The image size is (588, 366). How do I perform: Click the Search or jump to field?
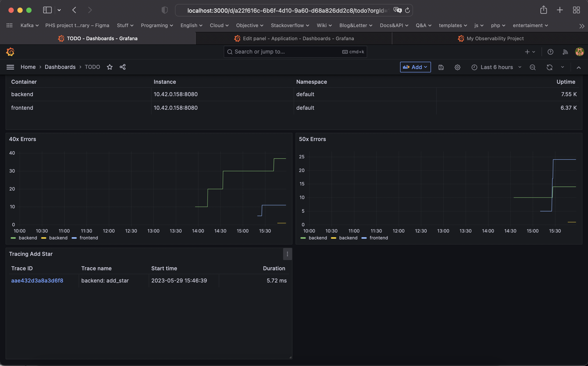pos(286,52)
